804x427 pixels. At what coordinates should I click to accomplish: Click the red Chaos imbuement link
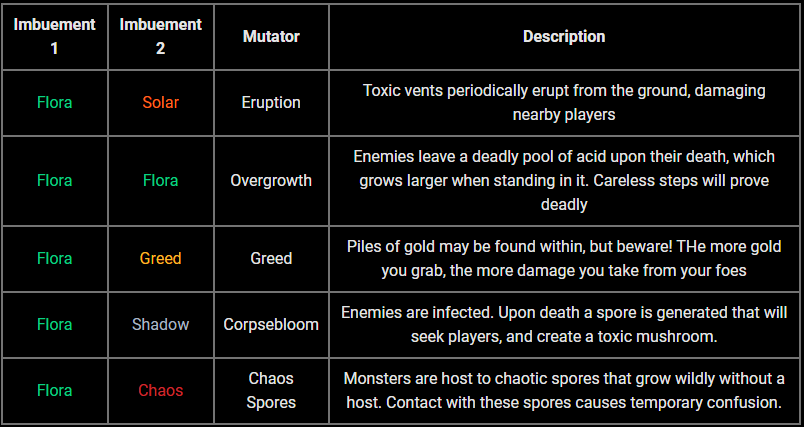coord(161,390)
